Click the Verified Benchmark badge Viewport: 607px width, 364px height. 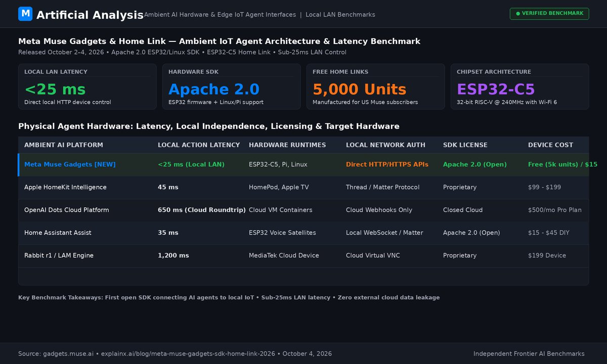coord(549,14)
